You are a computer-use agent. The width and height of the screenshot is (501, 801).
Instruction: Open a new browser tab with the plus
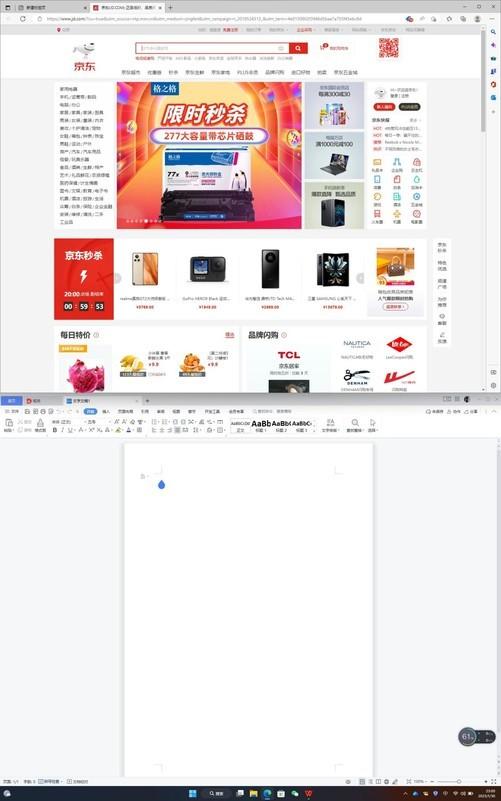tap(170, 8)
